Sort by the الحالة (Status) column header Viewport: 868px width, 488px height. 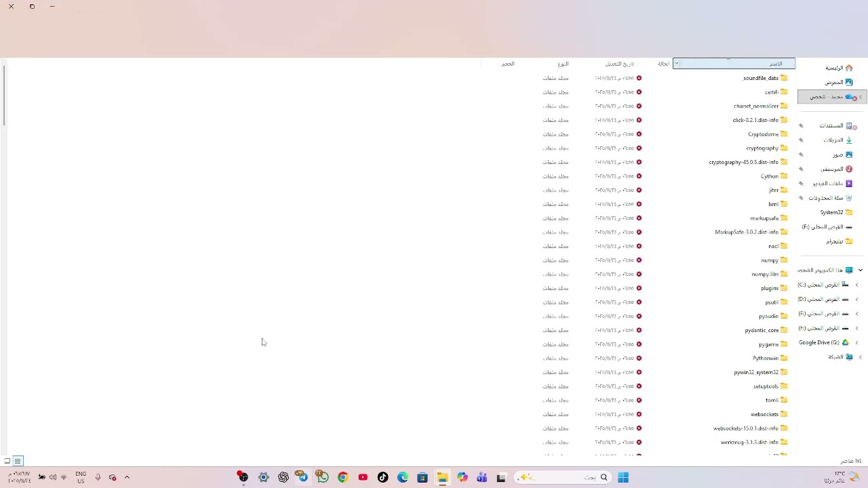pos(663,64)
